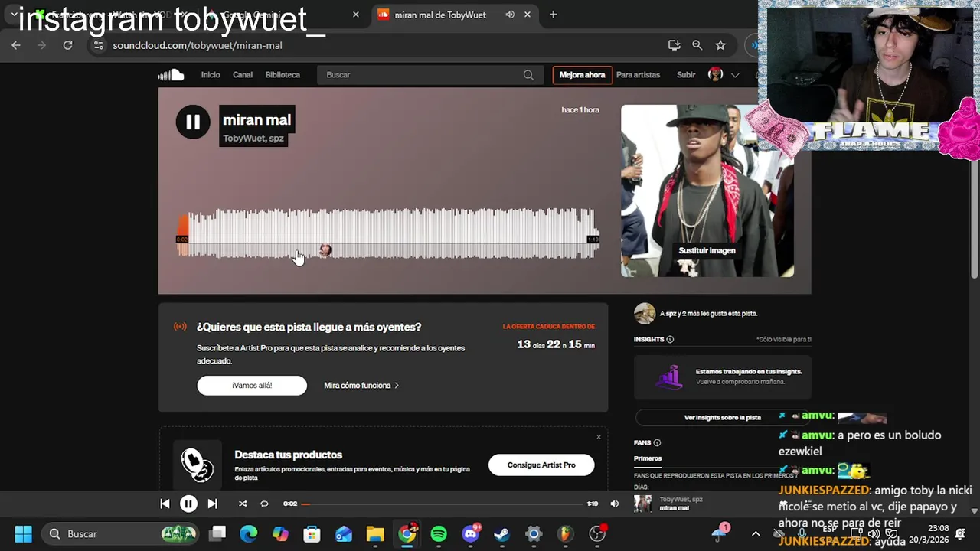Click the install app icon in address bar
Viewport: 980px width, 551px height.
[x=674, y=45]
